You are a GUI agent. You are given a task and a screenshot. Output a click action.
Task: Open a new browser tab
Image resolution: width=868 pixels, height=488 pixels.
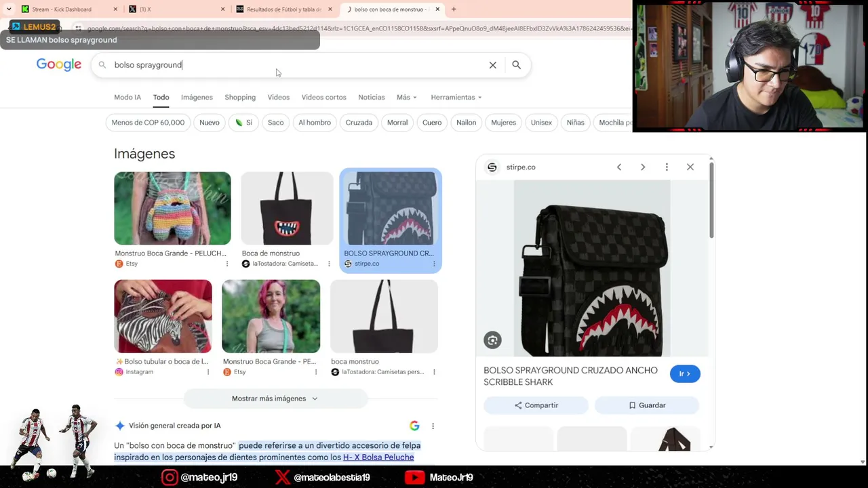[454, 9]
